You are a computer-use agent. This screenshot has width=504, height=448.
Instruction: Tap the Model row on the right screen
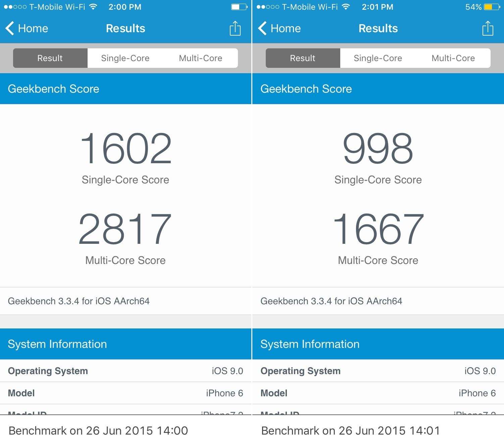(x=378, y=393)
